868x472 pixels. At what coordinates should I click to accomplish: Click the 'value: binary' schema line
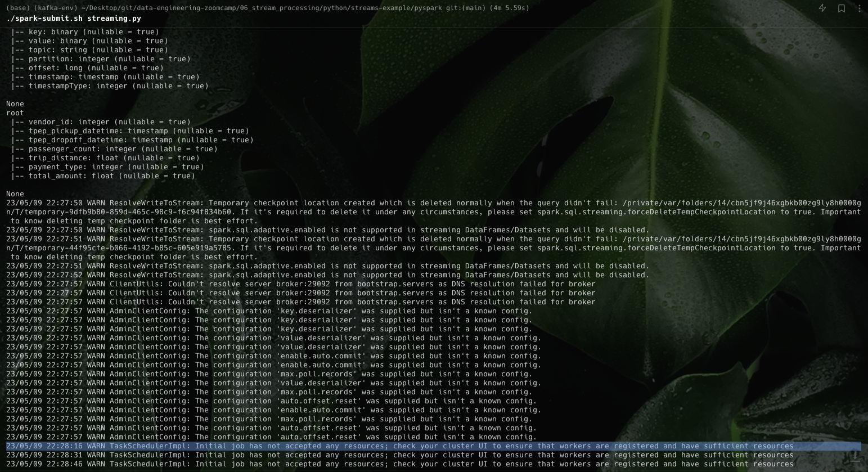[x=89, y=41]
